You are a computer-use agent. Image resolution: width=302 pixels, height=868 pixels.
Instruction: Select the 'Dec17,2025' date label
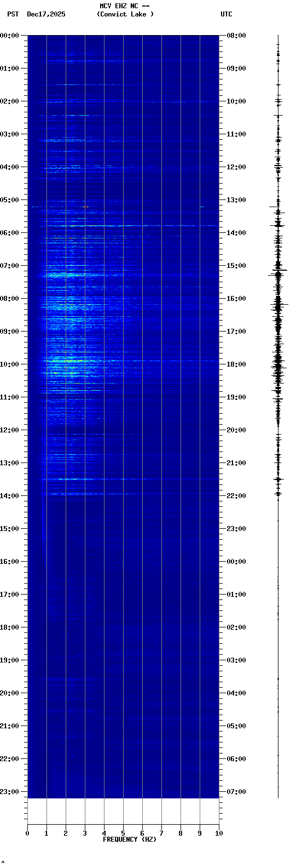[x=46, y=14]
